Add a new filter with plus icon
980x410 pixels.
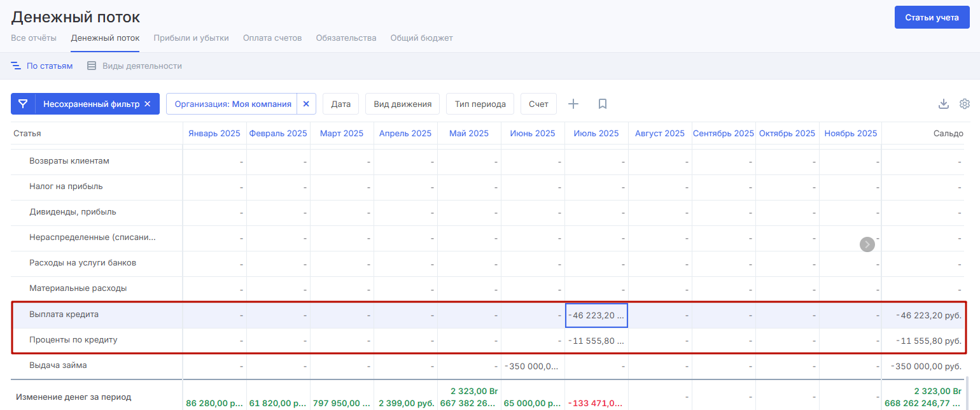(573, 104)
